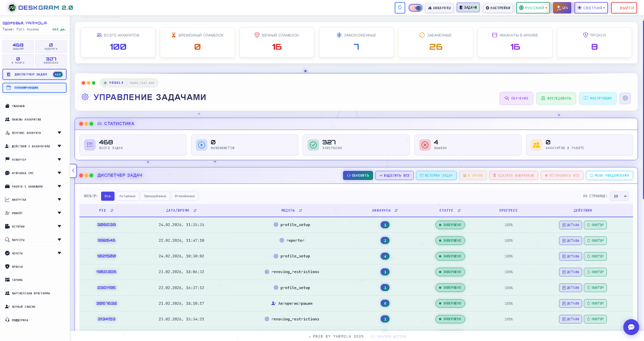The image size is (644, 341).
Task: Collapse the sidebar with the arrow handle
Action: point(73,171)
